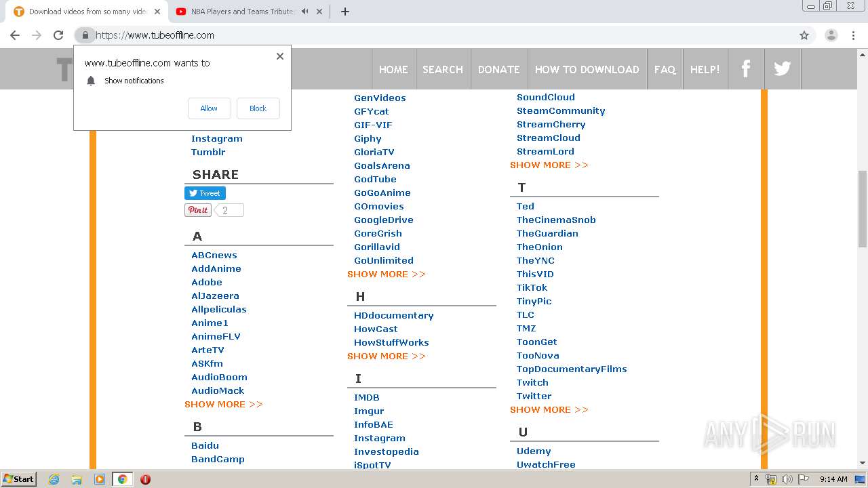
Task: Close the Download videos tab
Action: point(157,12)
